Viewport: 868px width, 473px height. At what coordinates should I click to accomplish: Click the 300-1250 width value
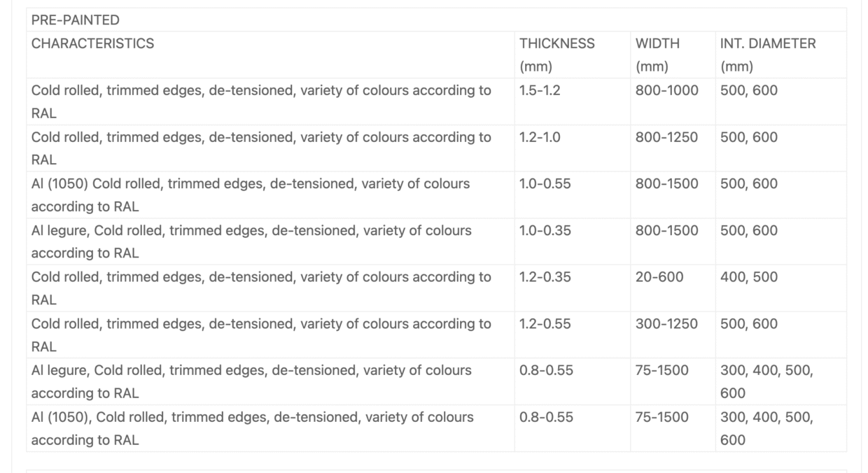pos(666,323)
